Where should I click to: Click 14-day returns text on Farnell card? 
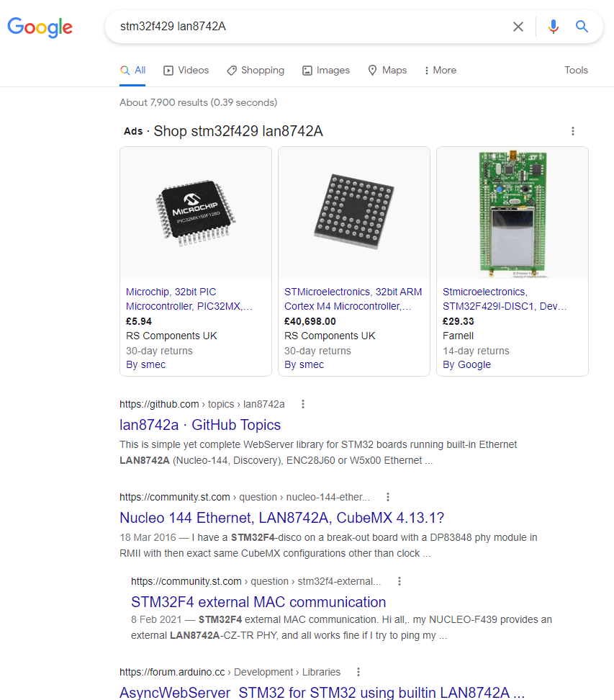tap(476, 351)
